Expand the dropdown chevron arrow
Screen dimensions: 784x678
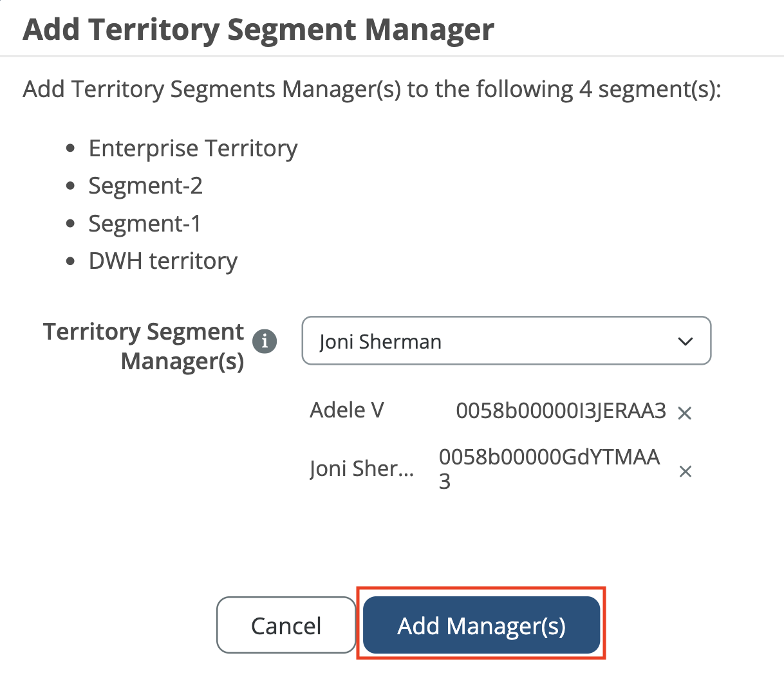pos(686,341)
